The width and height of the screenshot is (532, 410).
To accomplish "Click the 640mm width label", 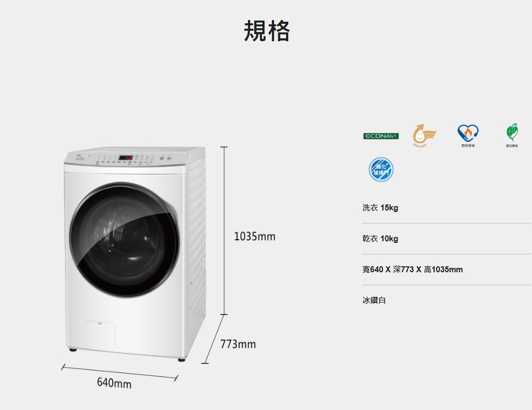I will coord(114,383).
